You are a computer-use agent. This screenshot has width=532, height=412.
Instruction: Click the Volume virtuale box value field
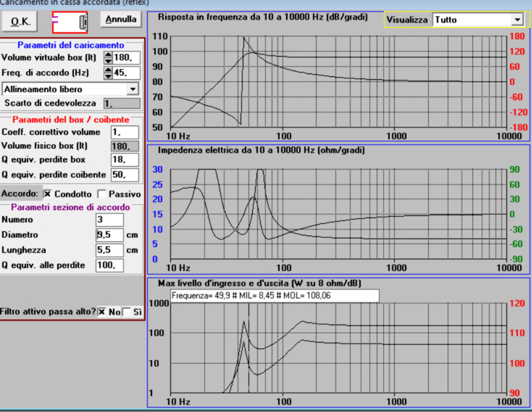126,58
